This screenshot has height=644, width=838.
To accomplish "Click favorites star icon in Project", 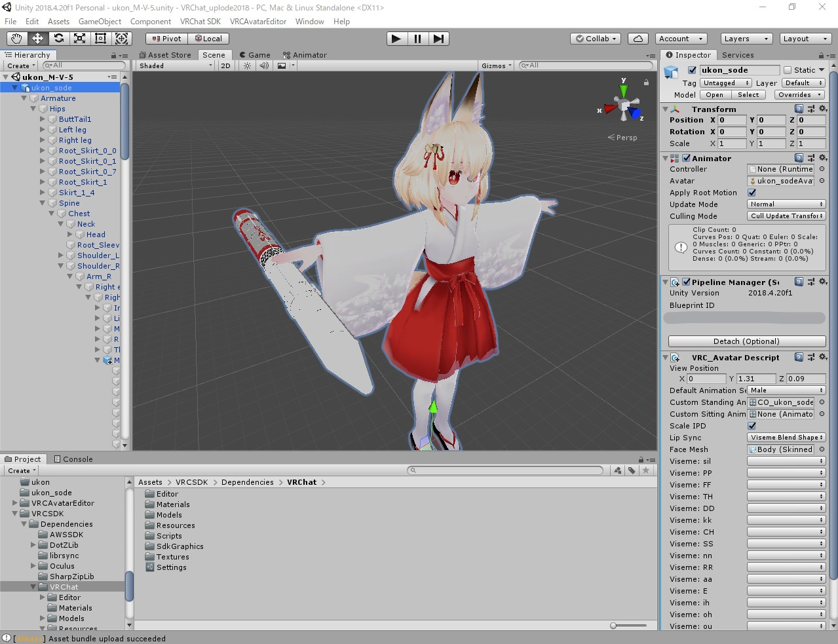I will [x=646, y=470].
